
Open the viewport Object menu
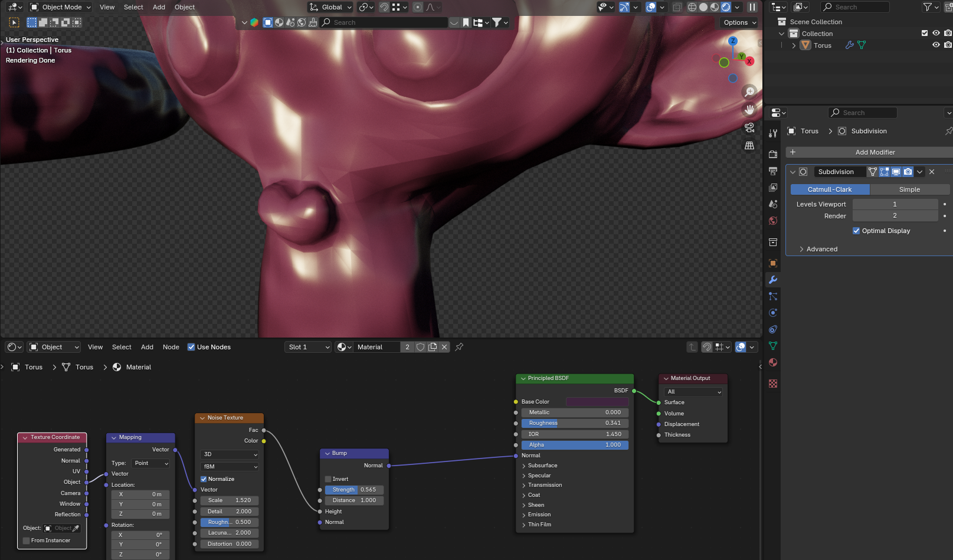tap(185, 7)
